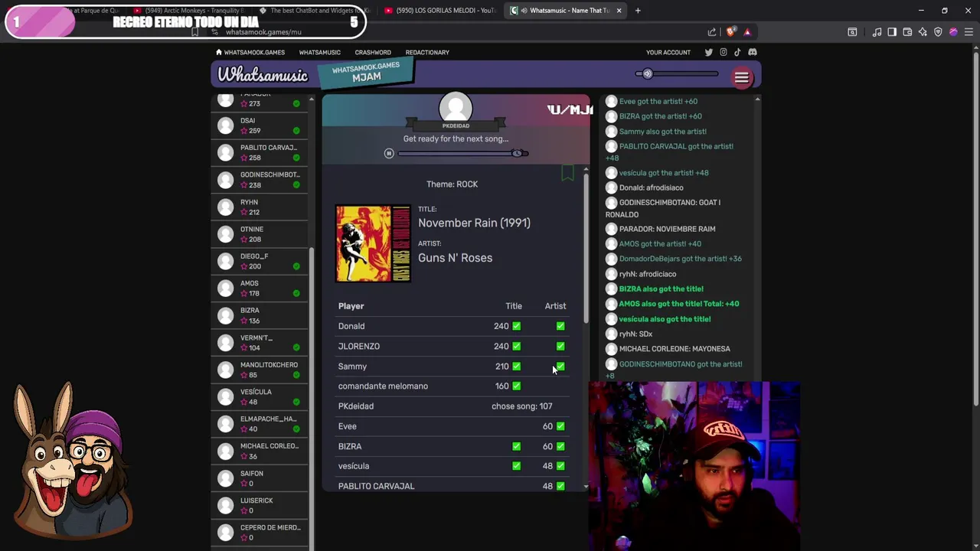
Task: Open the WHATSAMOOK.GAMES nav link
Action: point(254,52)
